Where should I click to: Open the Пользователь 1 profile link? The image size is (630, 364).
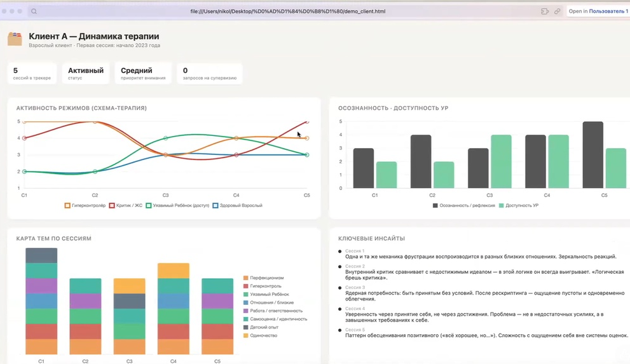(608, 11)
